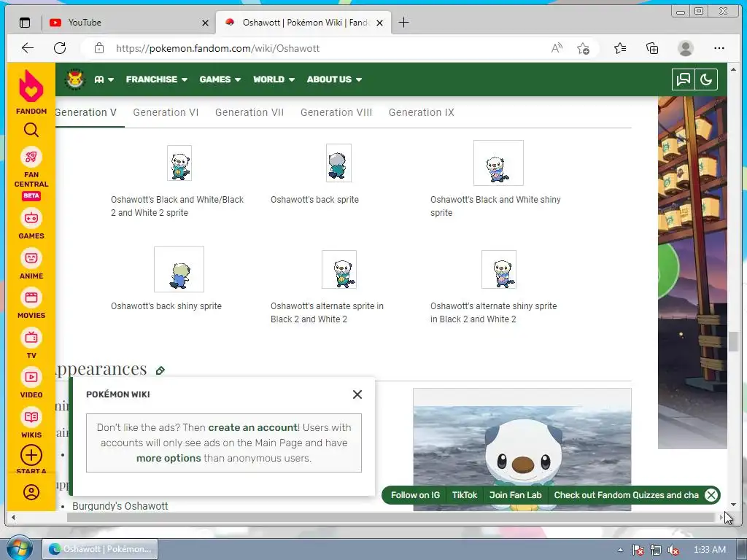Open Burgundy's Oshawott link
747x560 pixels.
pyautogui.click(x=120, y=506)
